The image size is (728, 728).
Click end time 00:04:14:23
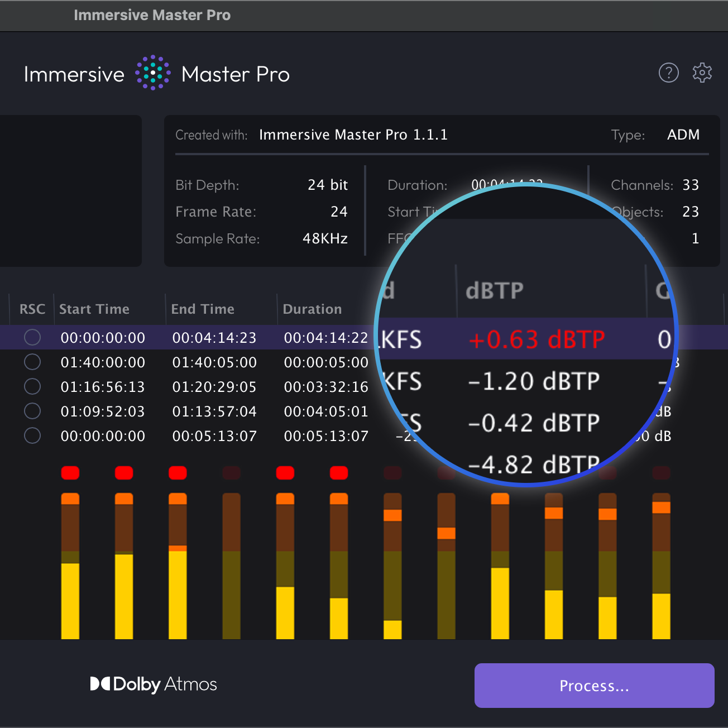[214, 338]
